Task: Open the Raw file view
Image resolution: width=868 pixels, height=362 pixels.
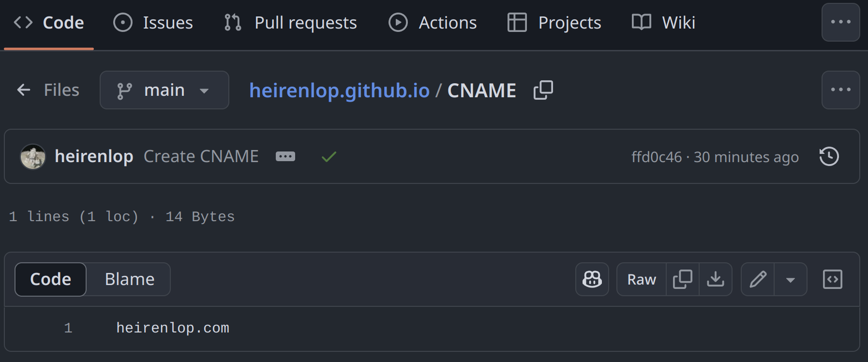Action: click(642, 279)
